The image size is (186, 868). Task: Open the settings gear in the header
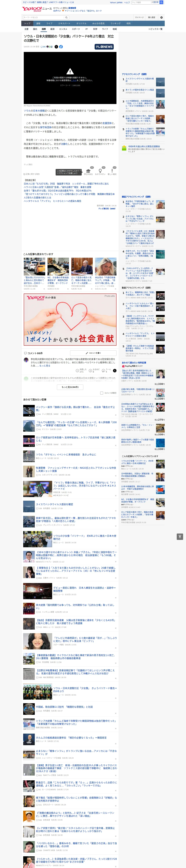point(161,17)
